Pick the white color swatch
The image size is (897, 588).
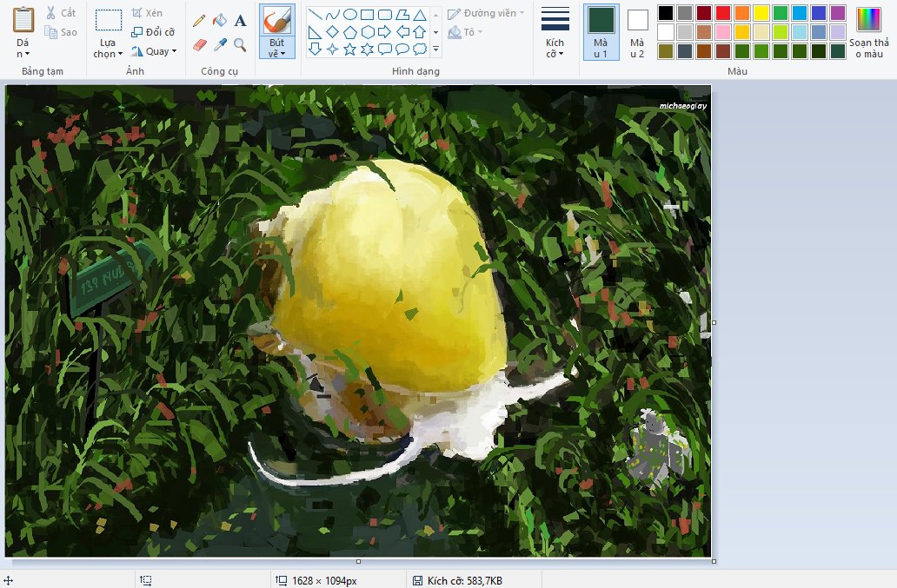[665, 32]
